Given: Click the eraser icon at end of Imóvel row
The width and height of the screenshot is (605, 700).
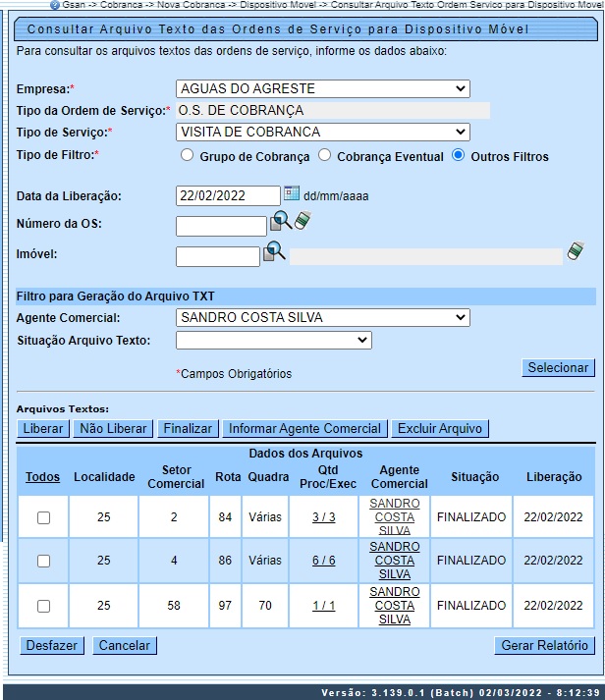Looking at the screenshot, I should point(577,252).
